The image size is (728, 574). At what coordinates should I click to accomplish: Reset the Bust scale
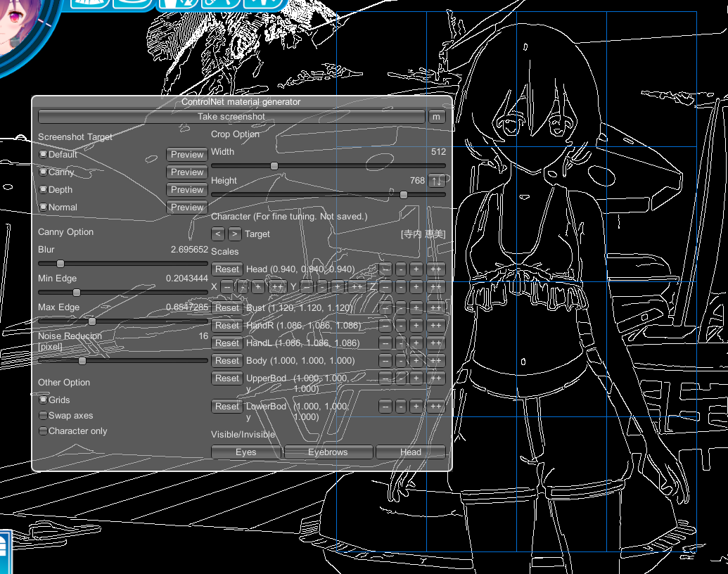pos(227,308)
